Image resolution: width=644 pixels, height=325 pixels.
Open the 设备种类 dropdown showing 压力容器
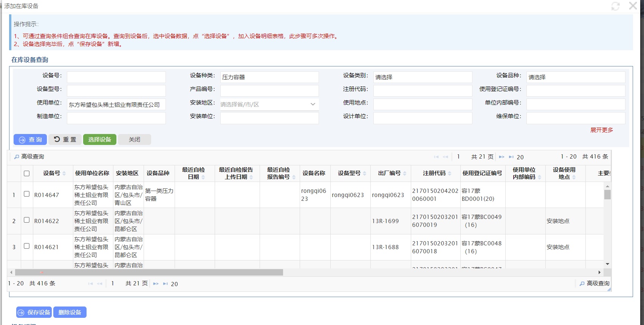coord(269,77)
